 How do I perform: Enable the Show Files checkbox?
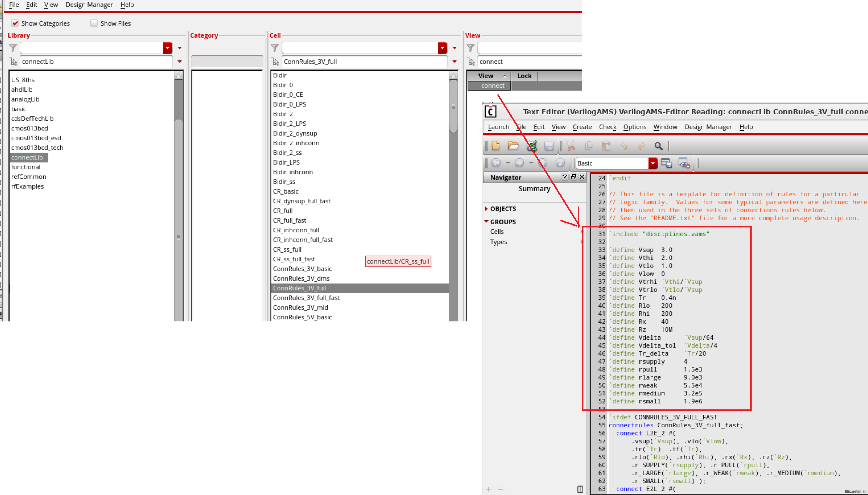coord(94,23)
